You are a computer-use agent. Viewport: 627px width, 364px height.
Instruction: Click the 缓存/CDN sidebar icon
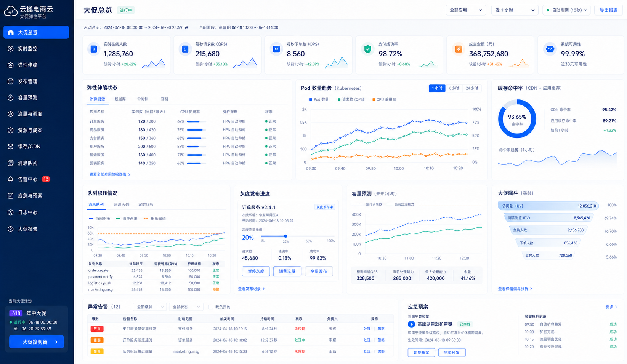(x=11, y=147)
